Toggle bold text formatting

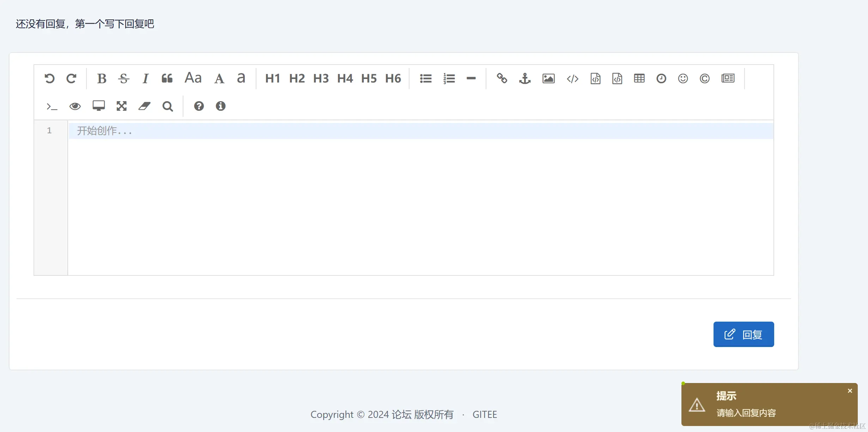click(102, 78)
